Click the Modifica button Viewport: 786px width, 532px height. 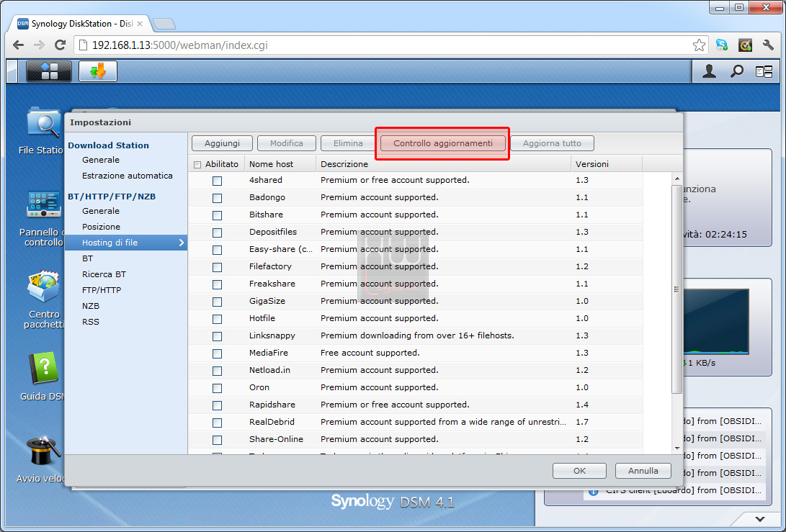287,143
